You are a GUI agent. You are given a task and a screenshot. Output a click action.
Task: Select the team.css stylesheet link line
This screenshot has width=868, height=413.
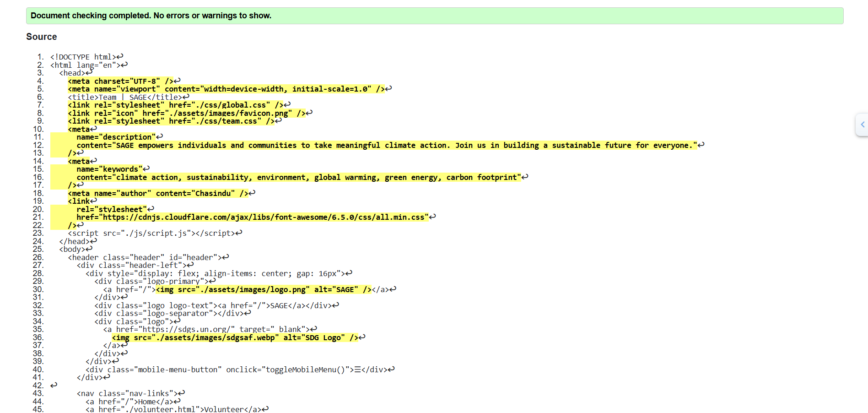tap(175, 121)
